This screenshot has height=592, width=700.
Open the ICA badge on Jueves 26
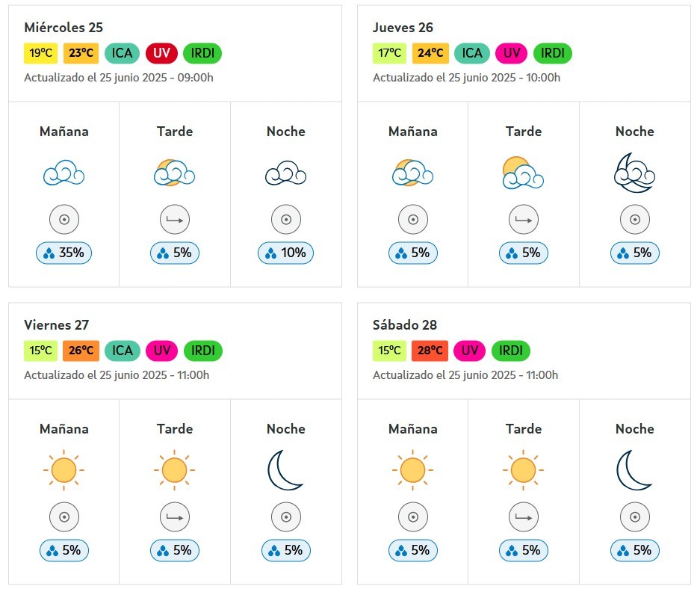(x=472, y=53)
